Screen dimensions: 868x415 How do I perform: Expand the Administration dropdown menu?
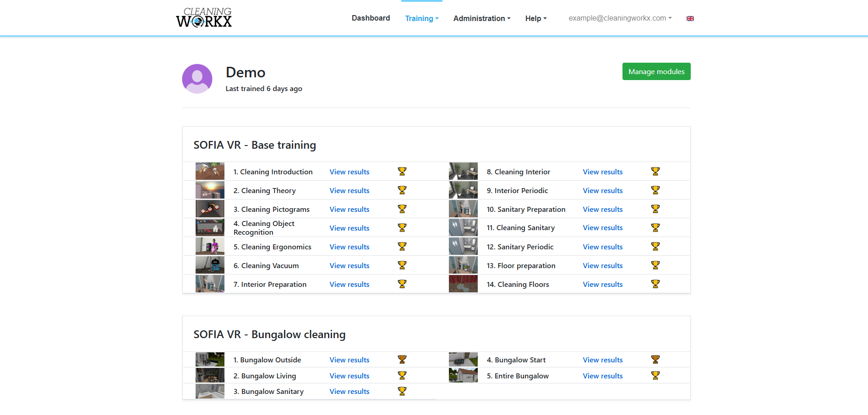482,18
